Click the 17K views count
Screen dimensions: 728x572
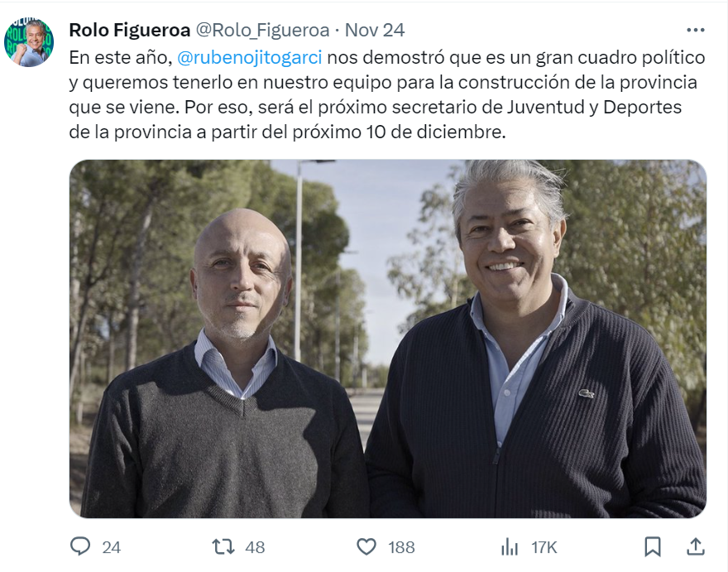(544, 547)
